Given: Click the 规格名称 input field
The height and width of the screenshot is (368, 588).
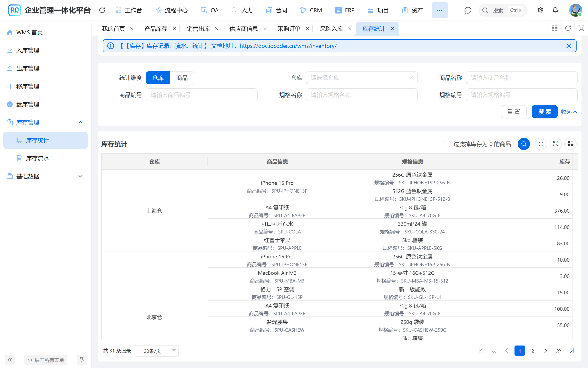Looking at the screenshot, I should tap(362, 95).
